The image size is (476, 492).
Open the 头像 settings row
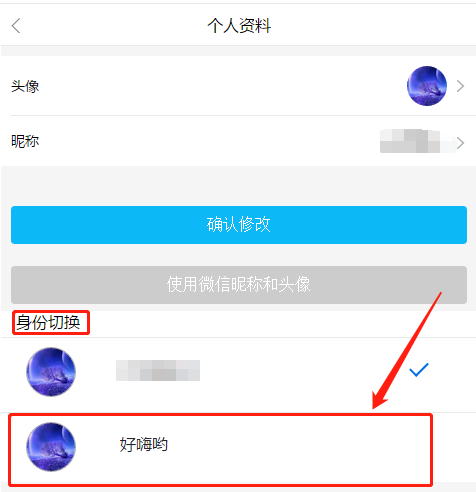238,86
